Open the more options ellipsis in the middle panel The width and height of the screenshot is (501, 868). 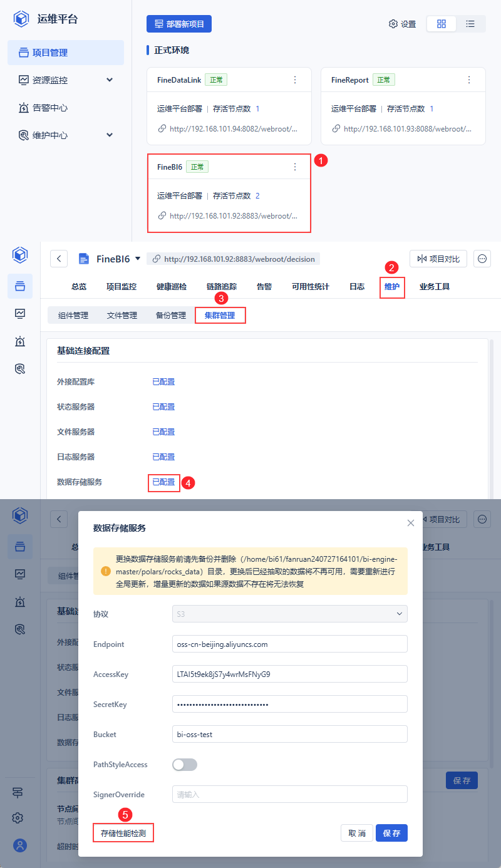coord(482,259)
